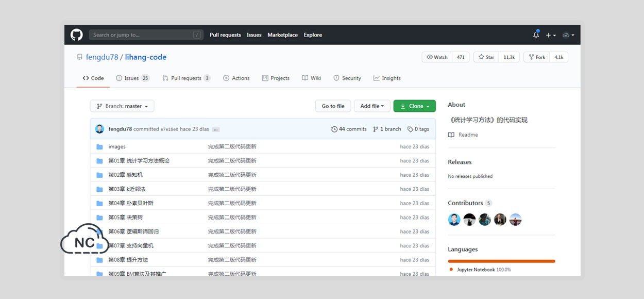Open the 1 branch list
The image size is (644, 299).
387,129
